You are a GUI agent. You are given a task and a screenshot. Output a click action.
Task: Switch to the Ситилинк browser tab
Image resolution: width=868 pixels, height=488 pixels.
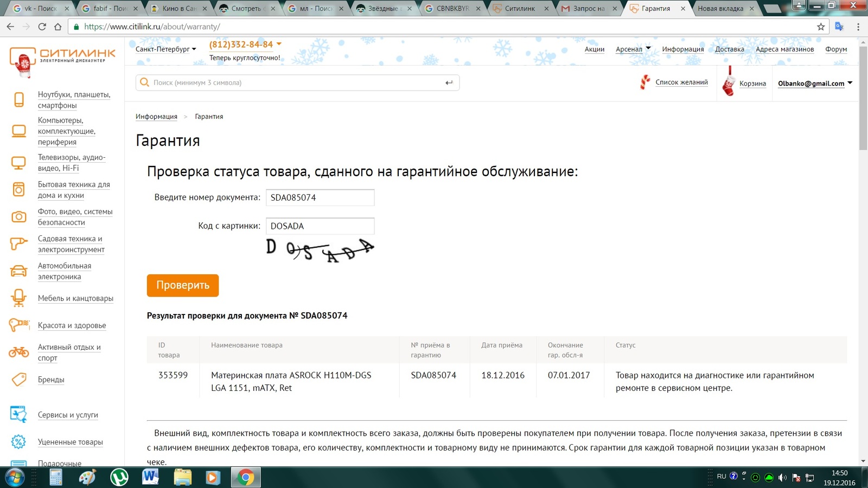point(519,9)
